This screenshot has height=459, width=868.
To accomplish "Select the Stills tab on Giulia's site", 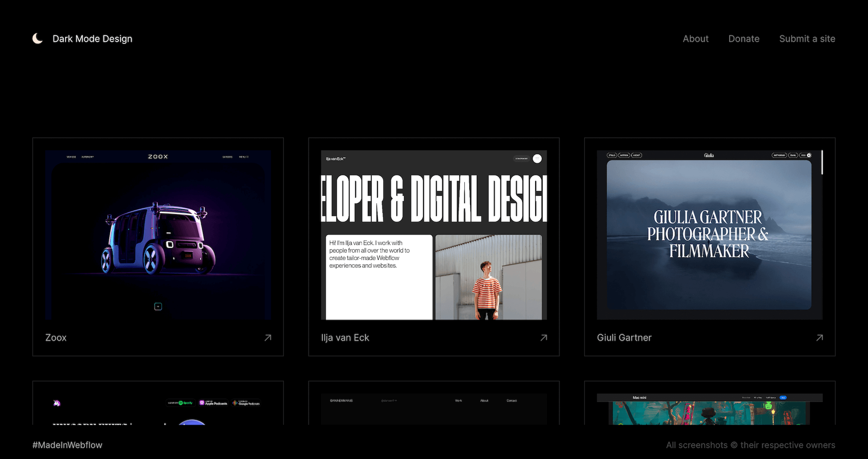I will click(x=612, y=155).
